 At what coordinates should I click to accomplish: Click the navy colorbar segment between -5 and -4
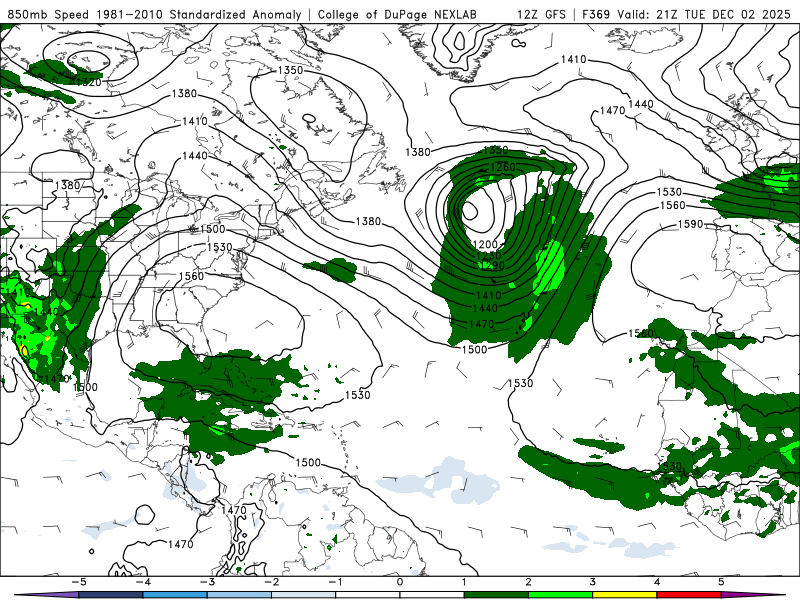click(x=110, y=595)
